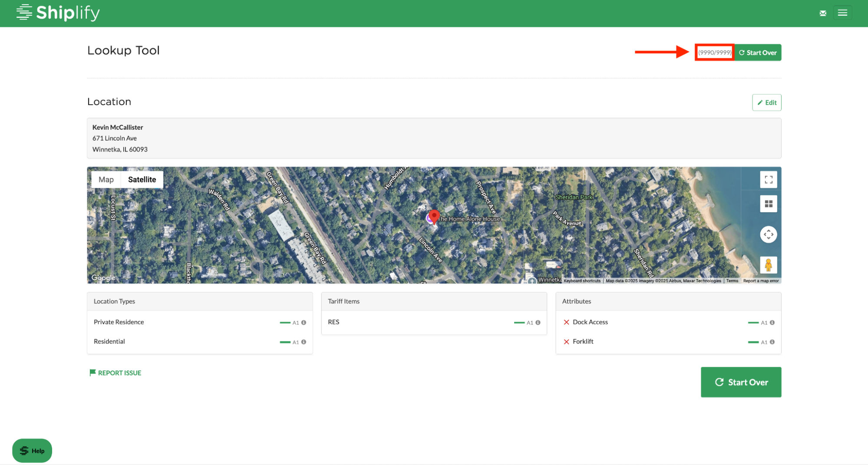Viewport: 868px width, 465px height.
Task: Open the Help chat widget
Action: coord(32,451)
